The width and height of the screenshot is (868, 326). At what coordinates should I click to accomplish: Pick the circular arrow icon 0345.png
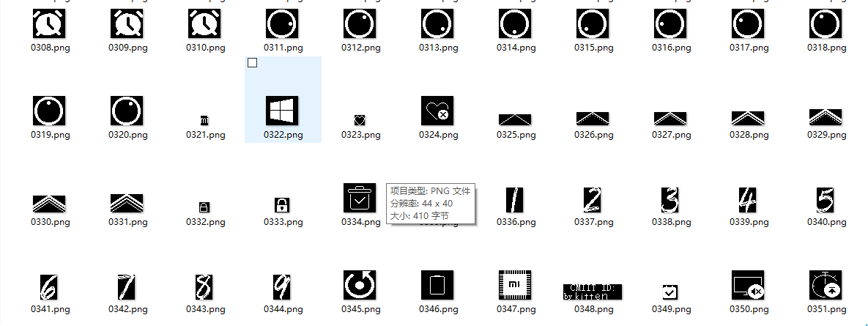(360, 285)
